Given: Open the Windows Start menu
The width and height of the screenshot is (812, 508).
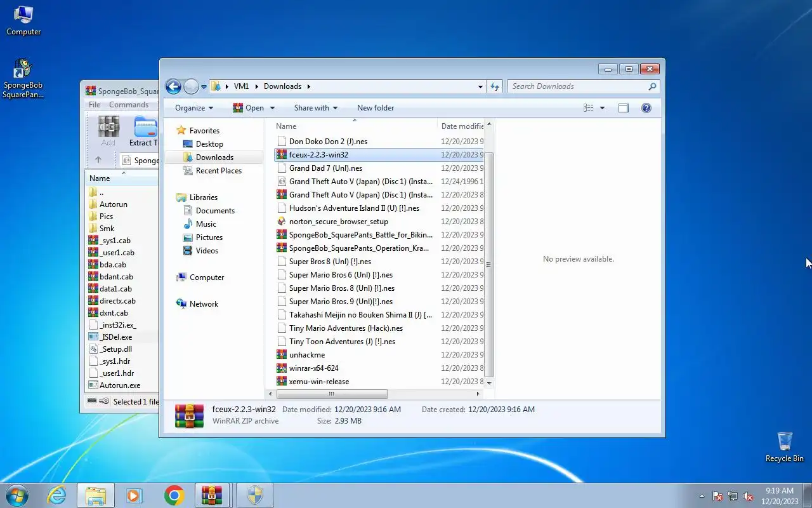Looking at the screenshot, I should [17, 495].
